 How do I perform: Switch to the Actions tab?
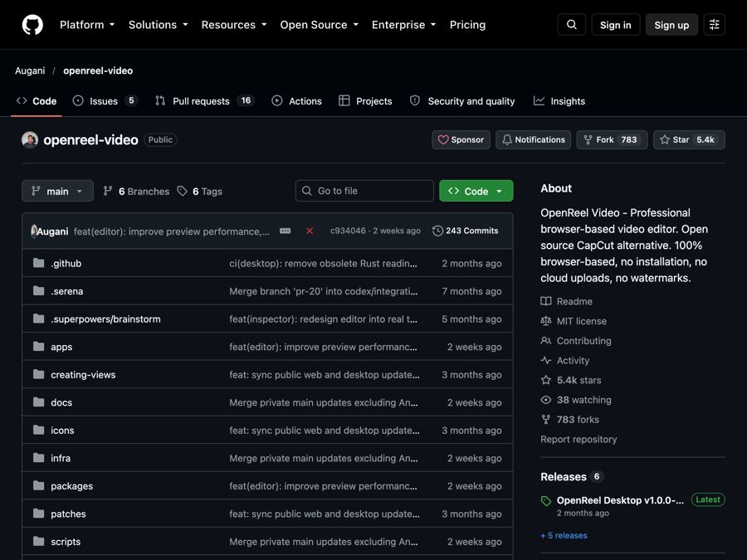296,101
